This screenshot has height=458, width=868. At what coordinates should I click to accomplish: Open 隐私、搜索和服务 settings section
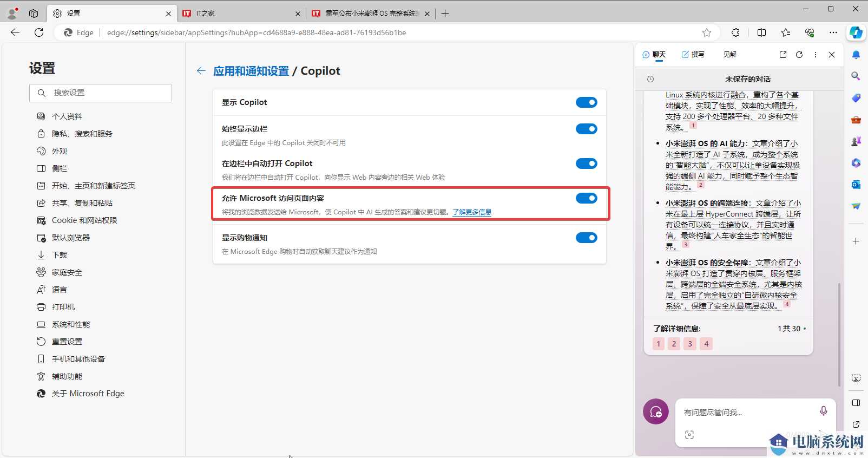(x=82, y=134)
